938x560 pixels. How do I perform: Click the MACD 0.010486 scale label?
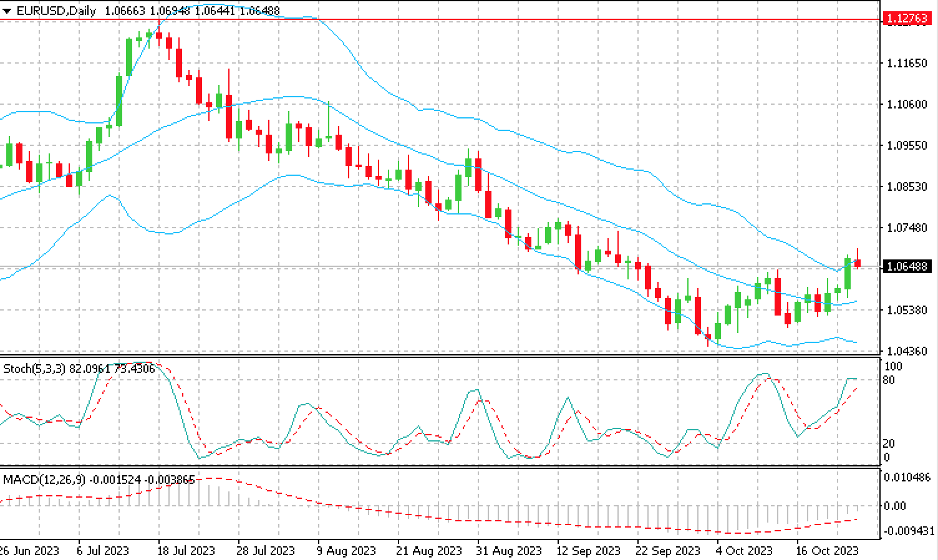908,478
